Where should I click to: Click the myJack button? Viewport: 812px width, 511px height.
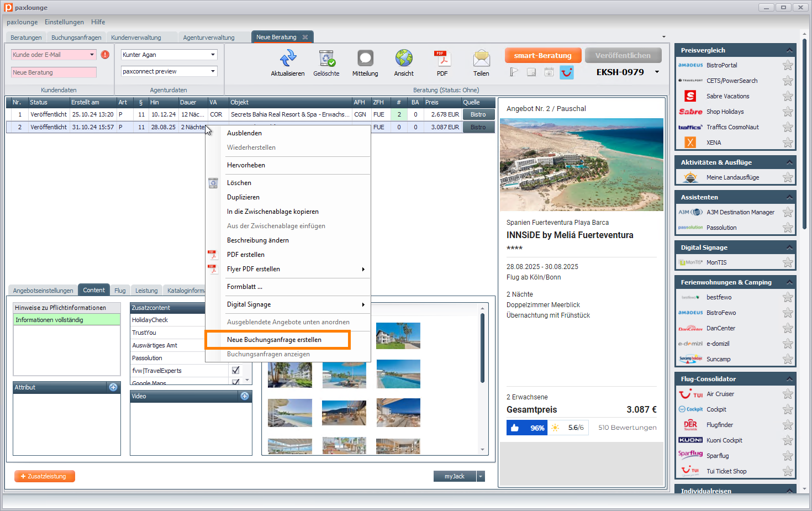[x=455, y=476]
